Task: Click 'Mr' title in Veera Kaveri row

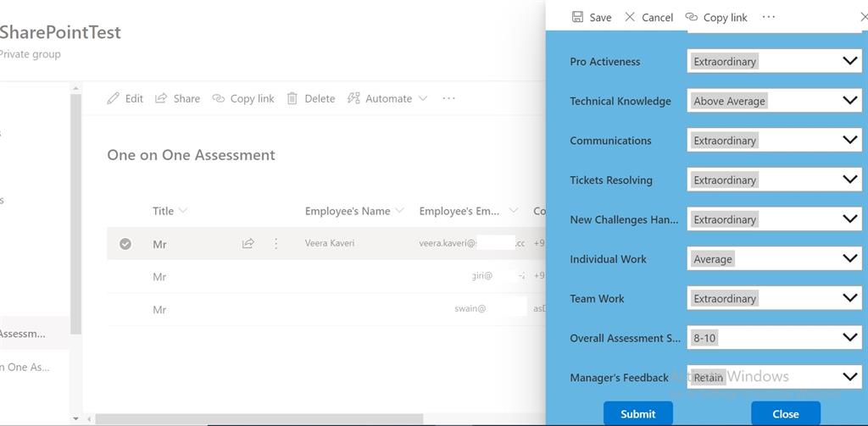Action: (x=159, y=244)
